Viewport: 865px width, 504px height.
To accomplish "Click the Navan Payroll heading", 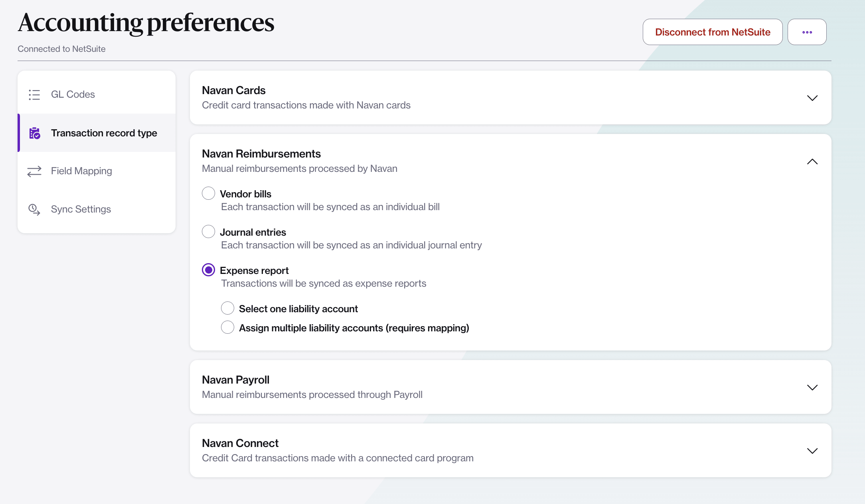I will (x=236, y=380).
